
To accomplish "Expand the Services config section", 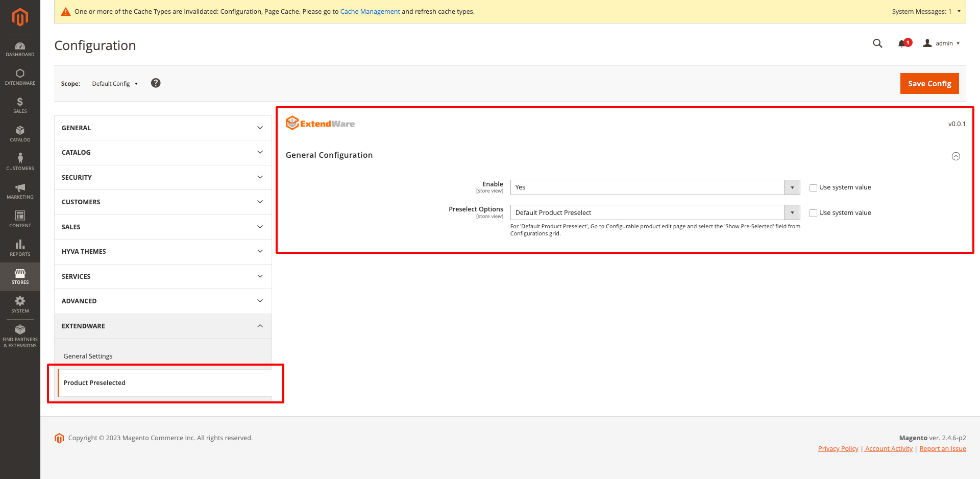I will 163,276.
